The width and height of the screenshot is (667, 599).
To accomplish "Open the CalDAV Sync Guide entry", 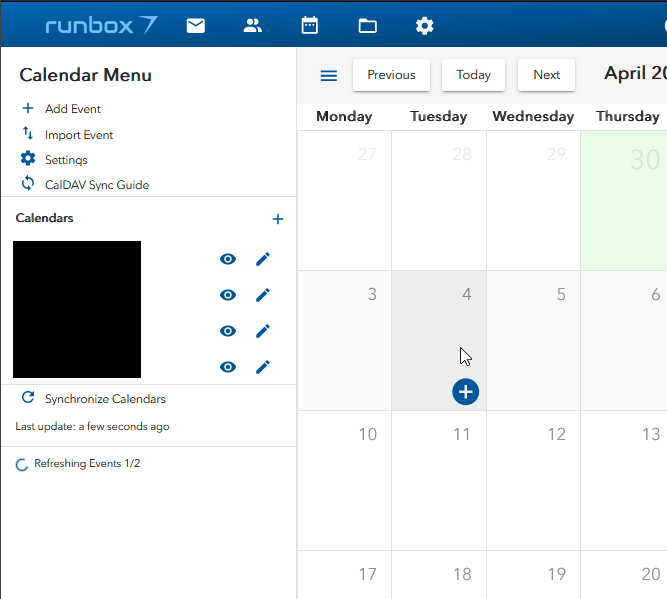I will click(97, 185).
